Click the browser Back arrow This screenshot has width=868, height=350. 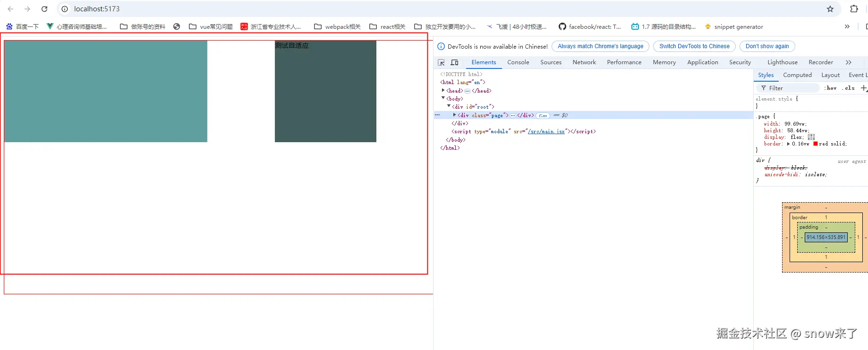point(10,9)
